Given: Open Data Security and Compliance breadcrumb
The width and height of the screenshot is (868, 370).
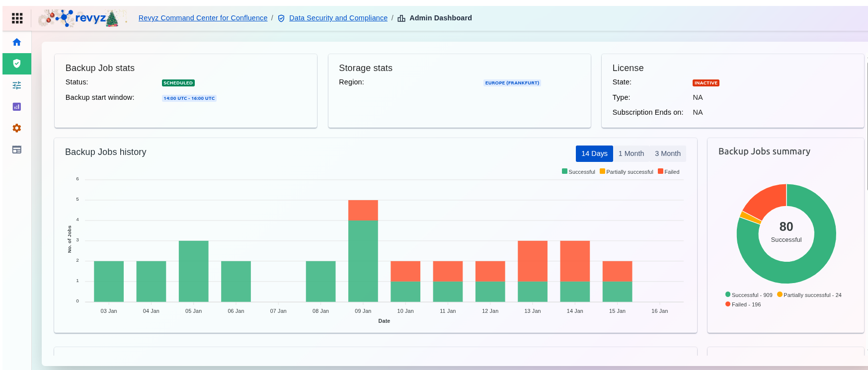Looking at the screenshot, I should pyautogui.click(x=338, y=18).
